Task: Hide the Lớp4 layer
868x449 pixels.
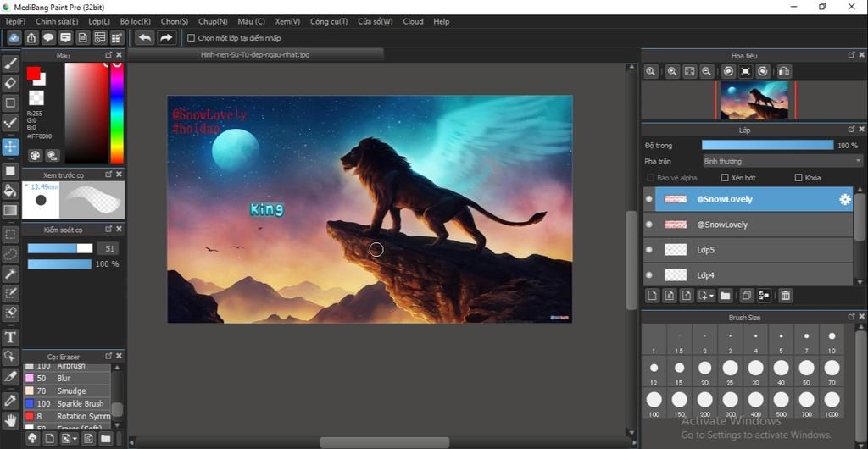Action: pyautogui.click(x=648, y=274)
